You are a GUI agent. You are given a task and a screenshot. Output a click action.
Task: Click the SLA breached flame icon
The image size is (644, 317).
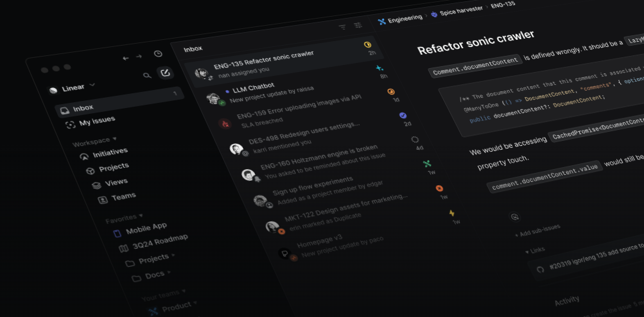(225, 123)
